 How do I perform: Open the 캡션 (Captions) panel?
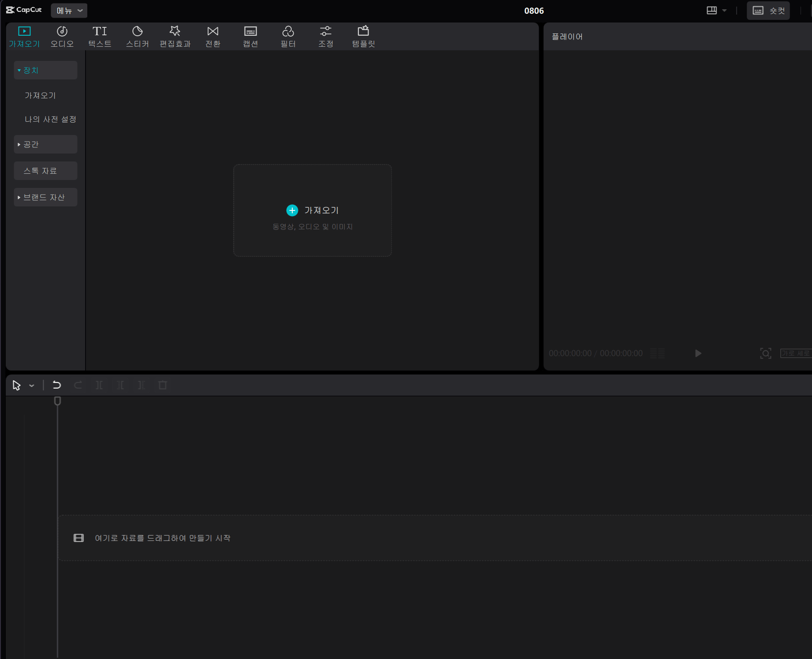(250, 36)
